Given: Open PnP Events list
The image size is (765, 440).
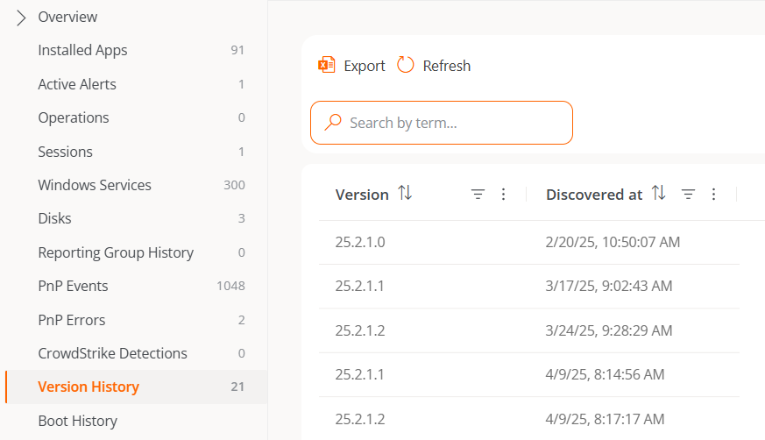Looking at the screenshot, I should pyautogui.click(x=73, y=286).
